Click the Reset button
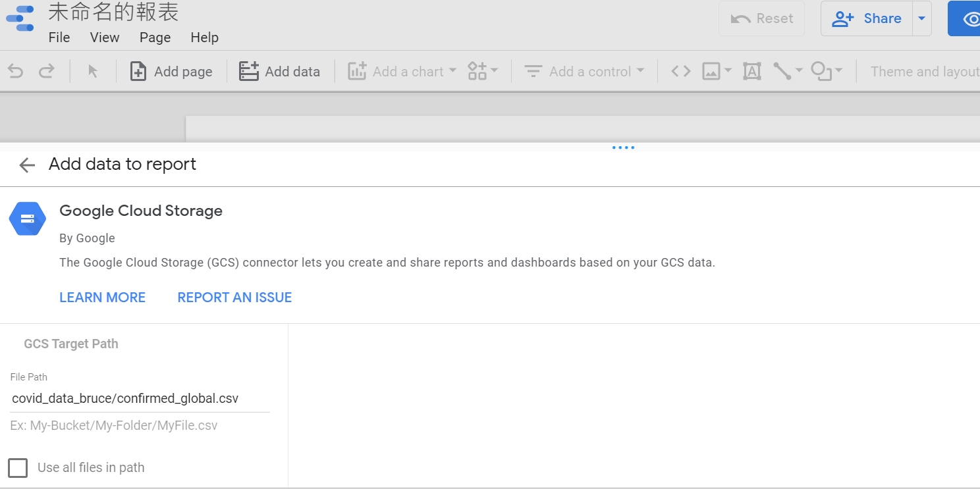 (761, 18)
